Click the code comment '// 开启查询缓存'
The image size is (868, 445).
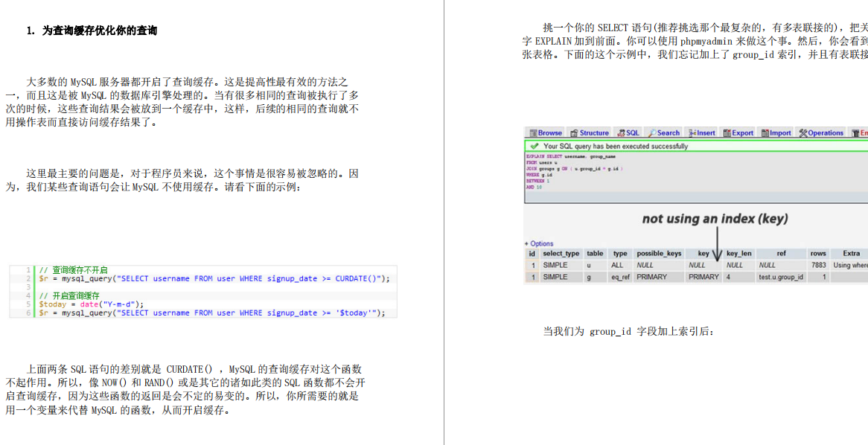click(69, 295)
